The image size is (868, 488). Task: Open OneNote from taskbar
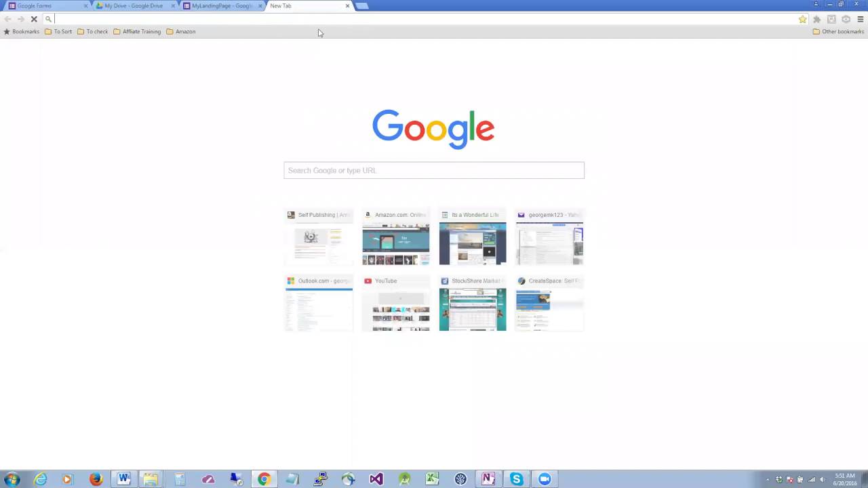pos(488,479)
